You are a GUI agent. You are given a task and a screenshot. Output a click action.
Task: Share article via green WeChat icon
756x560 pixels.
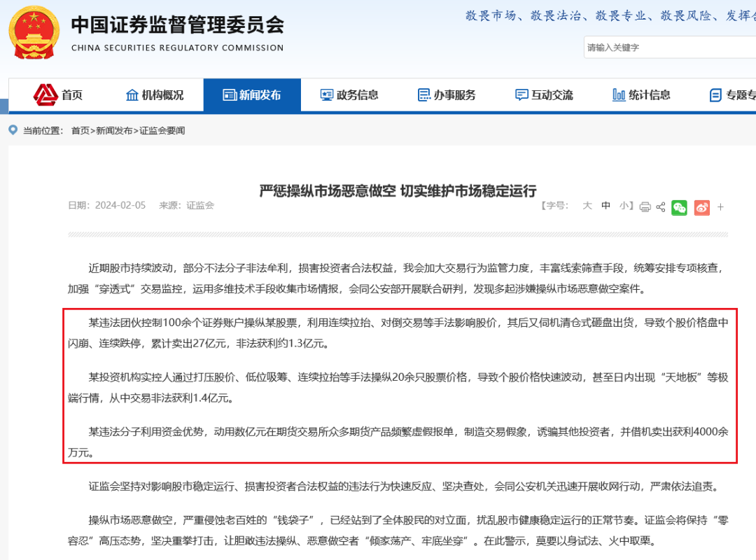point(679,206)
